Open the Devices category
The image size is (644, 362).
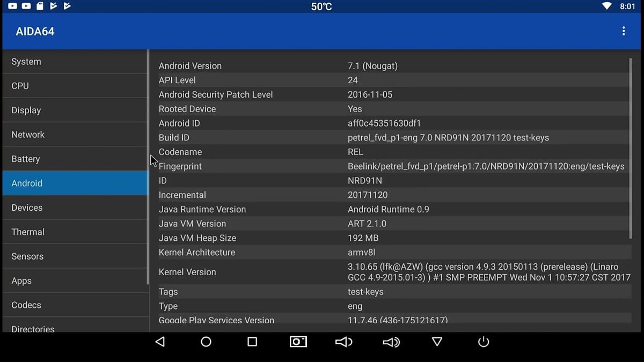point(75,208)
